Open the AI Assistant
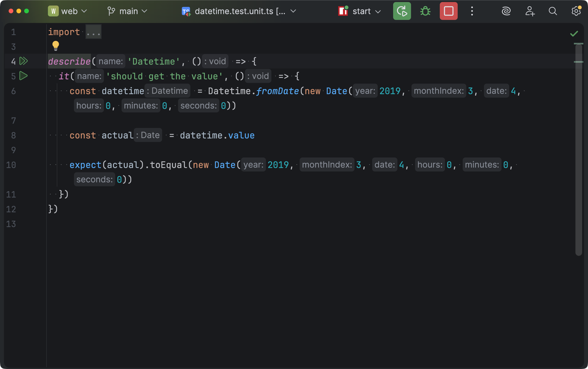 point(506,11)
